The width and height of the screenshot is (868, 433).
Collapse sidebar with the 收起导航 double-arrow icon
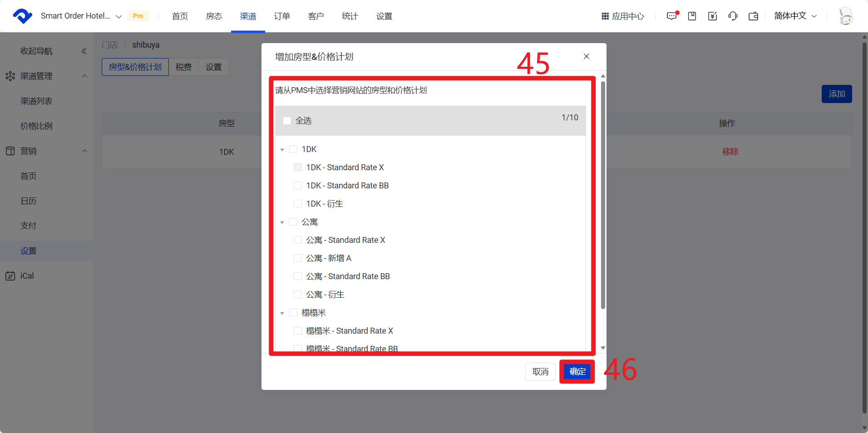[84, 51]
